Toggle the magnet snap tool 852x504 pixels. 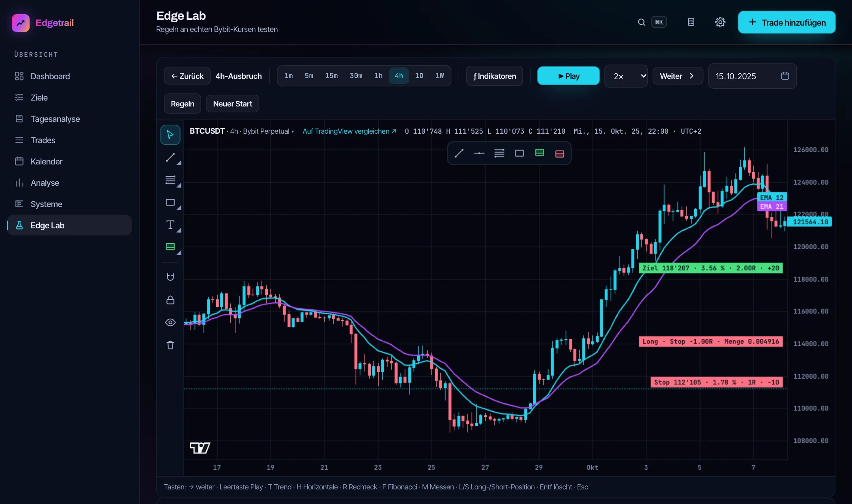(x=170, y=277)
